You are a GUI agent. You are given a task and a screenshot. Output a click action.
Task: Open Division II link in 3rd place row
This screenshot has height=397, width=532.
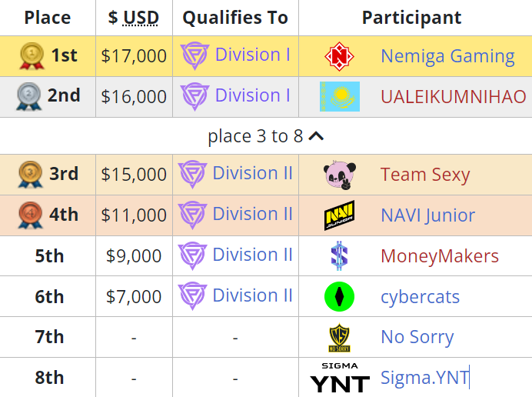click(252, 173)
